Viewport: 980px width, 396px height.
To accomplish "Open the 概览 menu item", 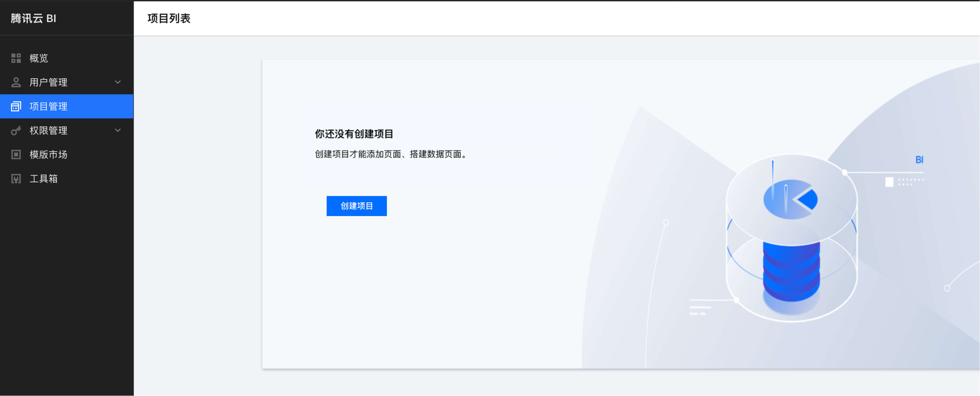I will (x=39, y=58).
